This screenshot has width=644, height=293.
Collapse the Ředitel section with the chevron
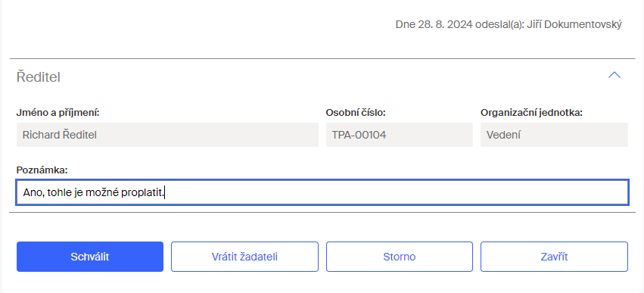pos(614,75)
